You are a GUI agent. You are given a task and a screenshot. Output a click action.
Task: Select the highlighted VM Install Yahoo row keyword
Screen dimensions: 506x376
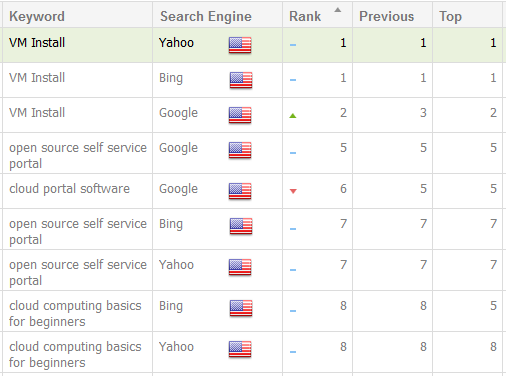pos(37,43)
